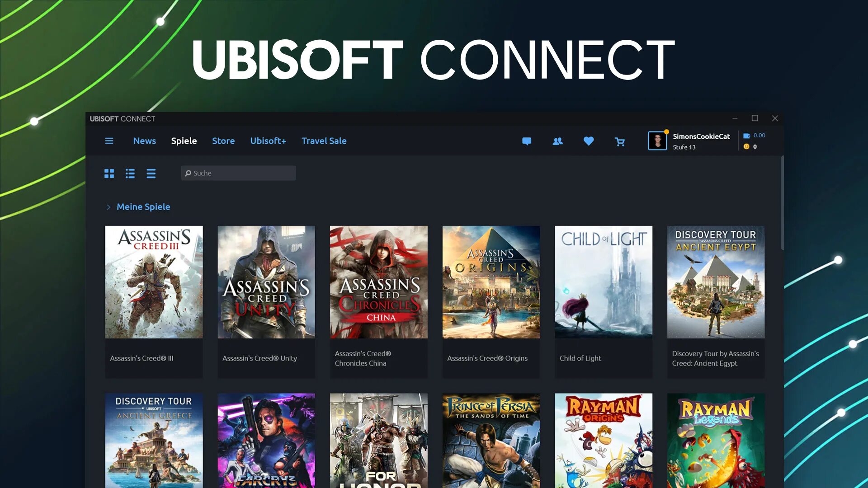Select the wishlist heart icon
Screen dimensions: 868x488
tap(588, 141)
